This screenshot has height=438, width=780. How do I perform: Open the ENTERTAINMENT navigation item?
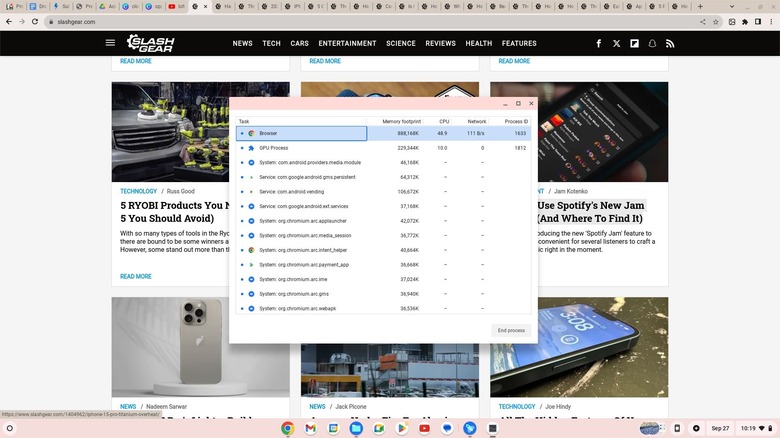tap(347, 43)
